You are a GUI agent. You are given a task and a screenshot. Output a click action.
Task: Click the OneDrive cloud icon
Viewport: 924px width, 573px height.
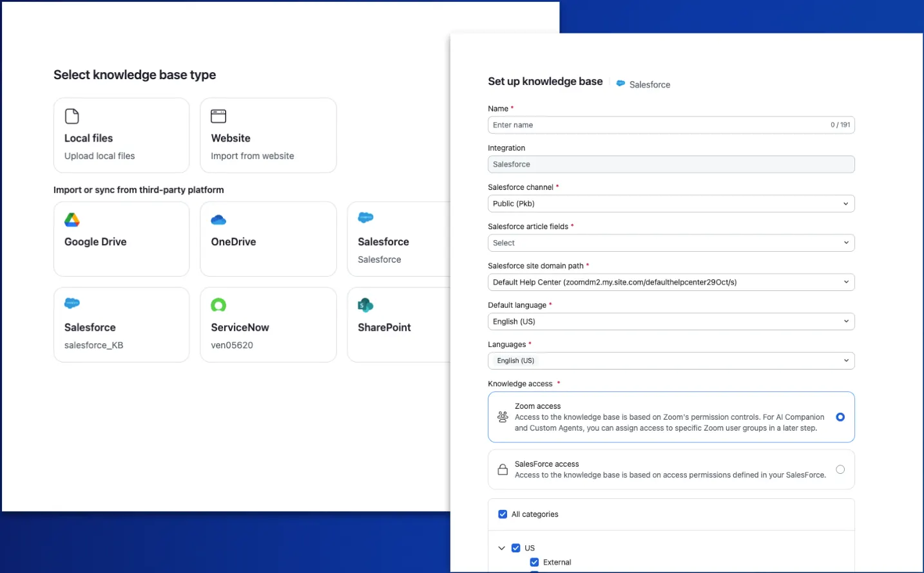[218, 220]
